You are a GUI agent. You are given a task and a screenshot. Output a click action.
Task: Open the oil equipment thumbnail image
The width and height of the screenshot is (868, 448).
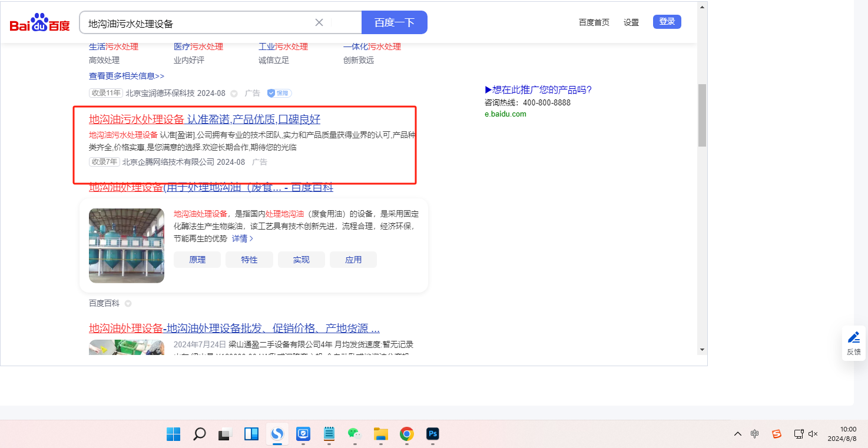click(127, 245)
